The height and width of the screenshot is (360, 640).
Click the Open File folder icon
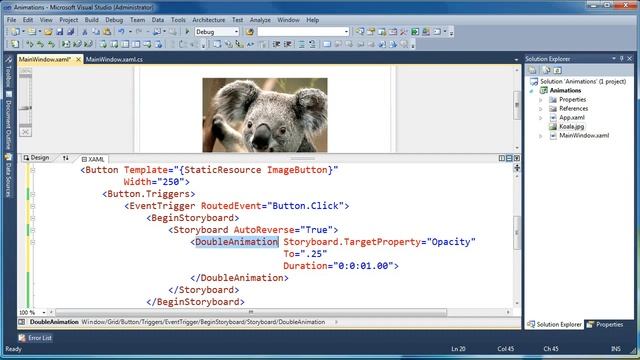(48, 31)
